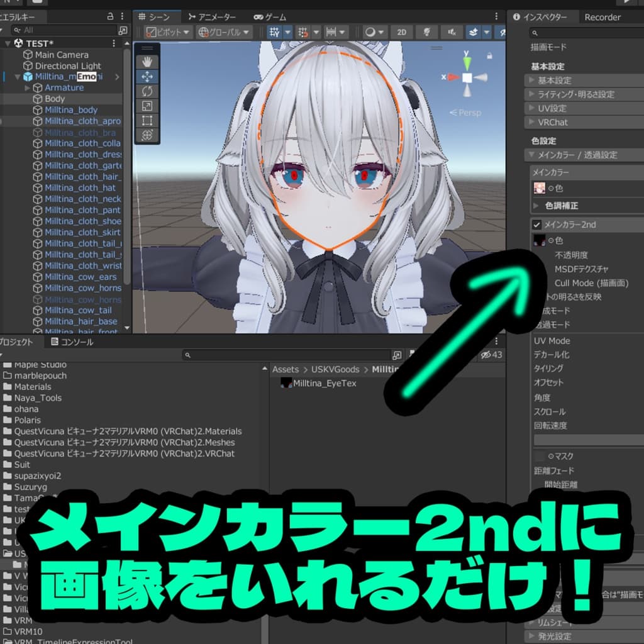
Task: Select the Rotate tool
Action: [147, 91]
